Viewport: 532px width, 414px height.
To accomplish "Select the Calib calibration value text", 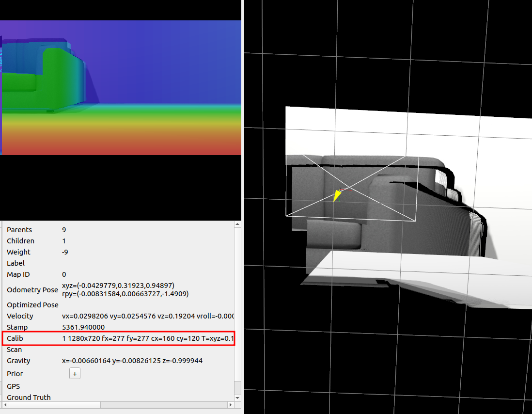I will 148,338.
